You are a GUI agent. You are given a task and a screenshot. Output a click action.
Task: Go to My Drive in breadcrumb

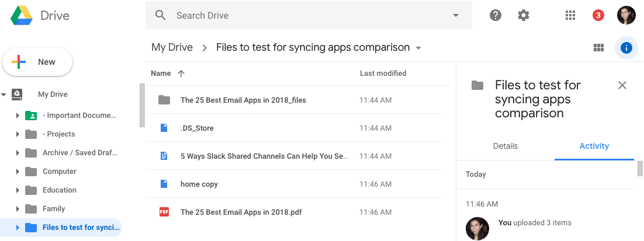click(x=172, y=48)
